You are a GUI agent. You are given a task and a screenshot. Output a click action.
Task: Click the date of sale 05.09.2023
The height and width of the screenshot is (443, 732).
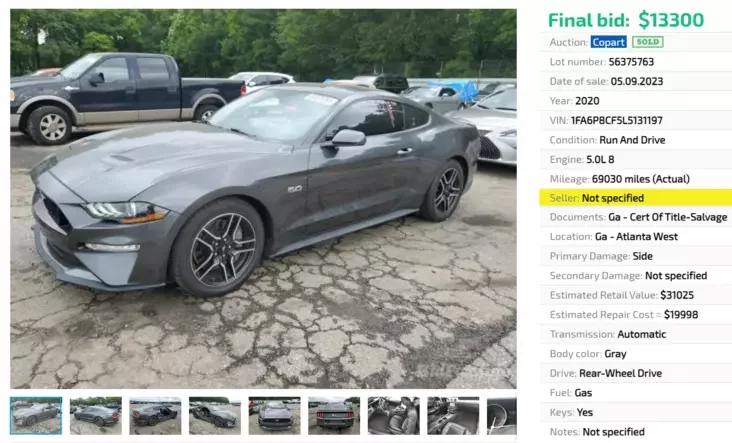(637, 81)
